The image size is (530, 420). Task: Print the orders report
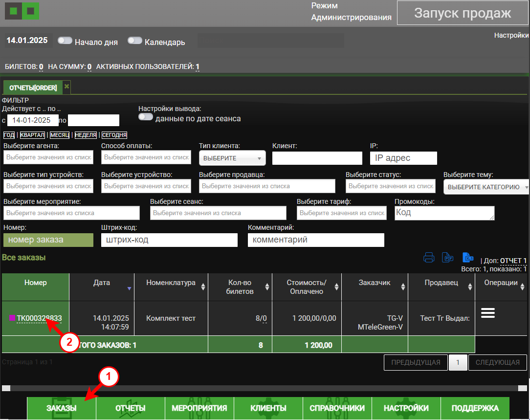click(429, 257)
